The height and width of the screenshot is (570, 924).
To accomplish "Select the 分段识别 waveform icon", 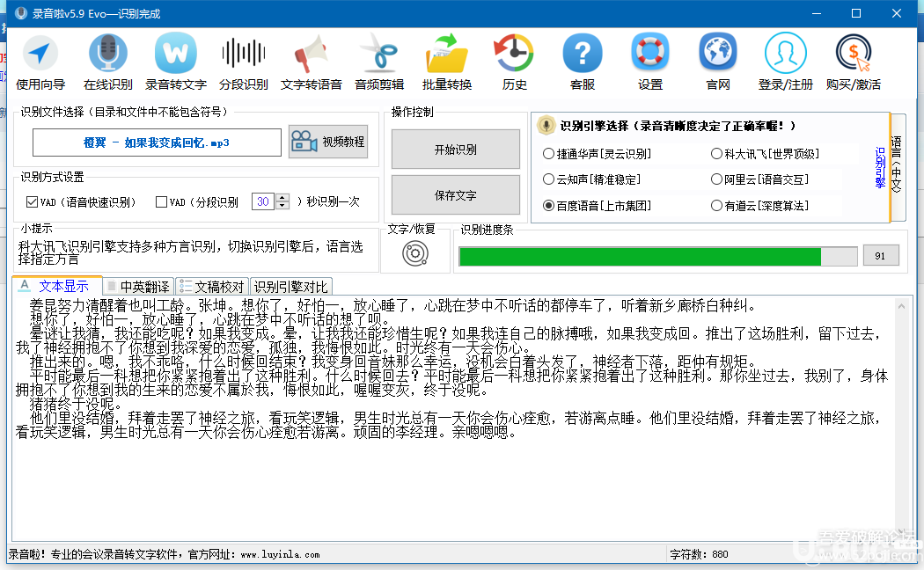I will pyautogui.click(x=244, y=62).
